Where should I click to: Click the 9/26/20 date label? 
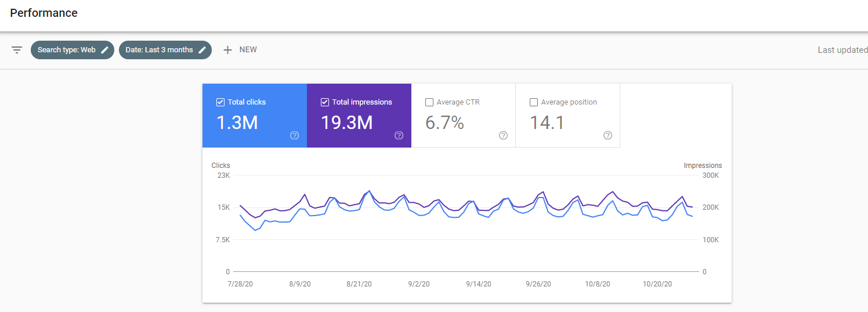tap(538, 284)
